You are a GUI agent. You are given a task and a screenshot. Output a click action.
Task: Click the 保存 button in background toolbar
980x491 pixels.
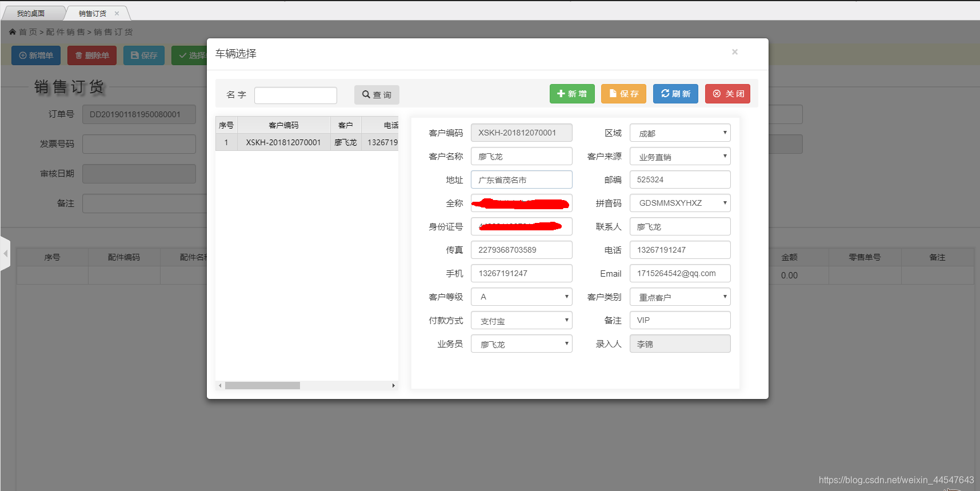tap(144, 55)
